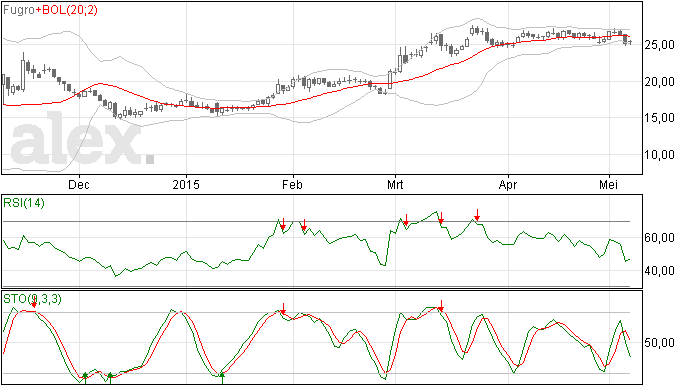Screen dimensions: 690x387
Task: Click the Dec date axis label
Action: [x=79, y=185]
